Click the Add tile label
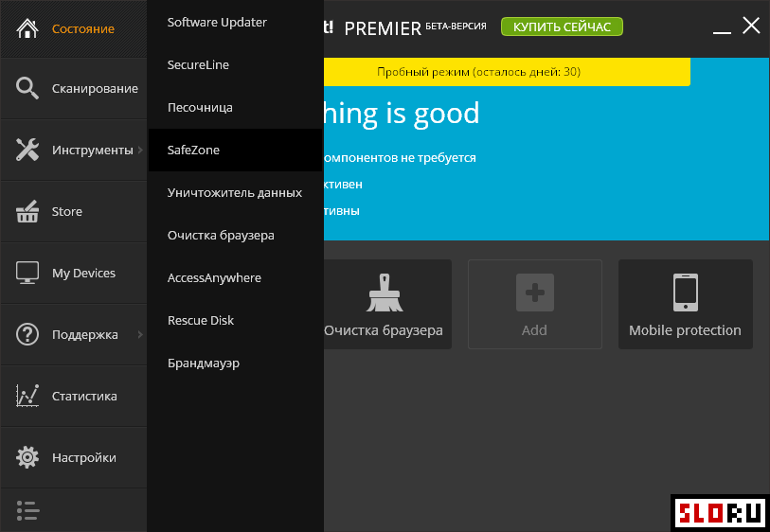Image resolution: width=770 pixels, height=532 pixels. pos(534,330)
